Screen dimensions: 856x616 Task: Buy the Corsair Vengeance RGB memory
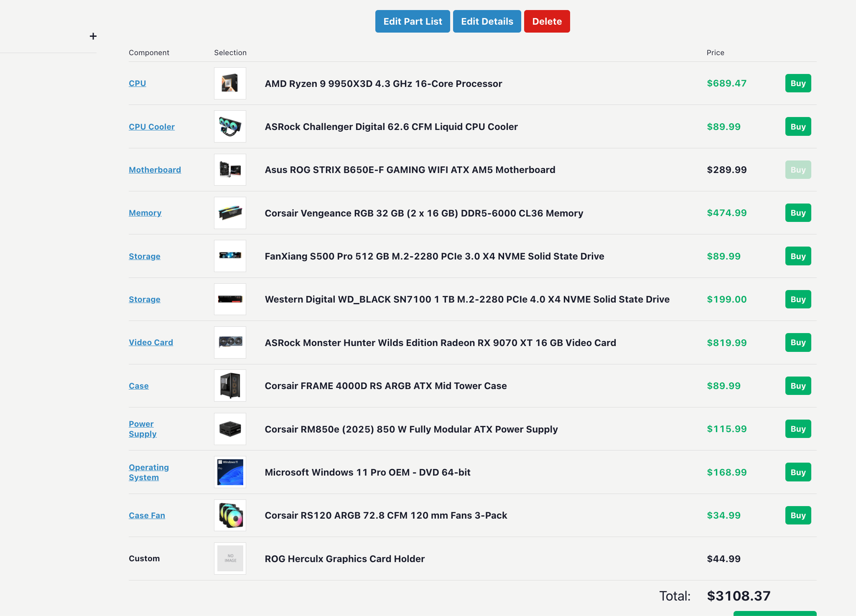[x=798, y=213]
